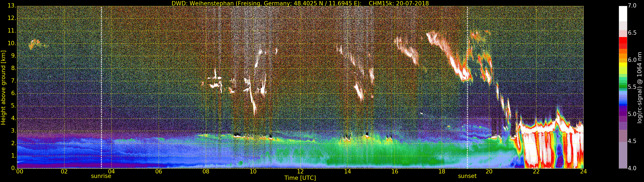Click the 'Time [UTC]' axis label

[300, 178]
